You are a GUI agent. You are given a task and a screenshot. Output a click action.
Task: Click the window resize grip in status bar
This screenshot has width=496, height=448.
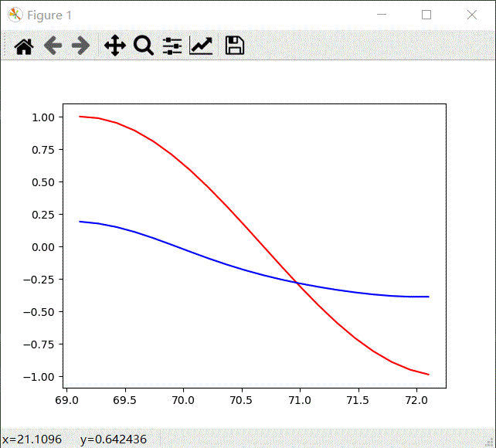[491, 443]
